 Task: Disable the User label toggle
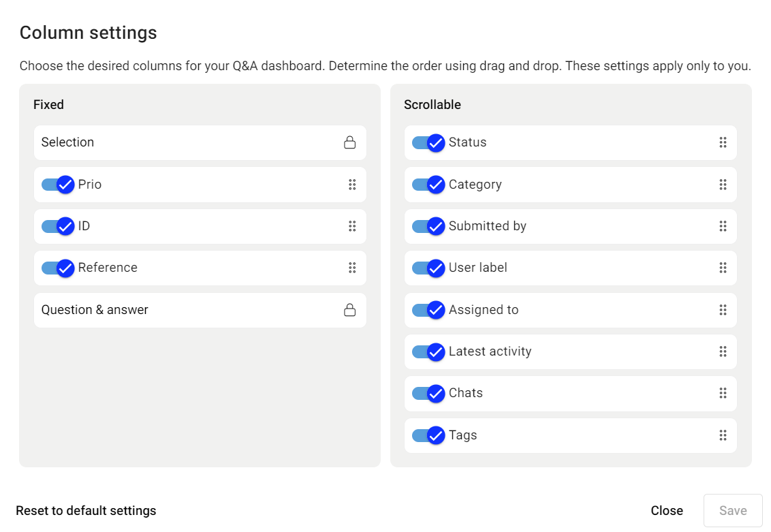[x=428, y=268]
